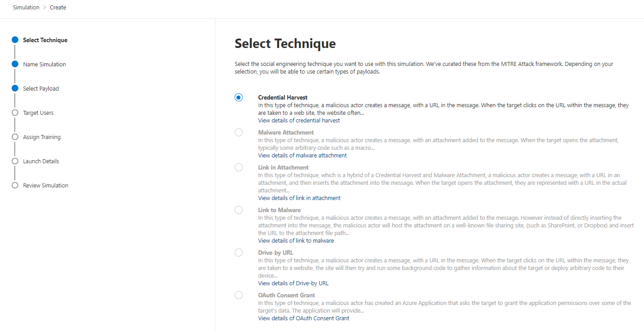Select the Drive-by URL radio button
This screenshot has width=644, height=331.
click(x=239, y=253)
